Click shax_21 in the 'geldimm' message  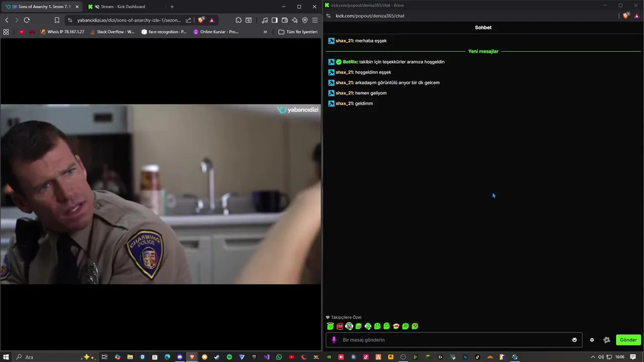pos(345,104)
